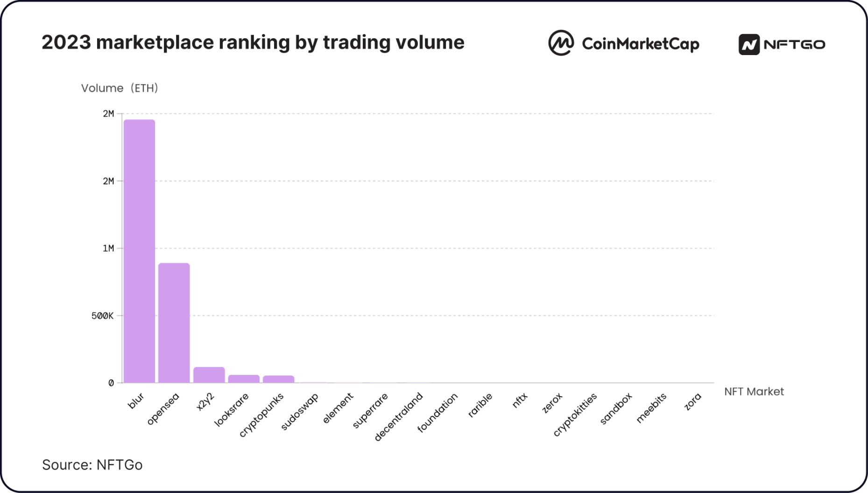Click the sudoswap axis label
Screen dimensions: 868x493
(x=300, y=411)
